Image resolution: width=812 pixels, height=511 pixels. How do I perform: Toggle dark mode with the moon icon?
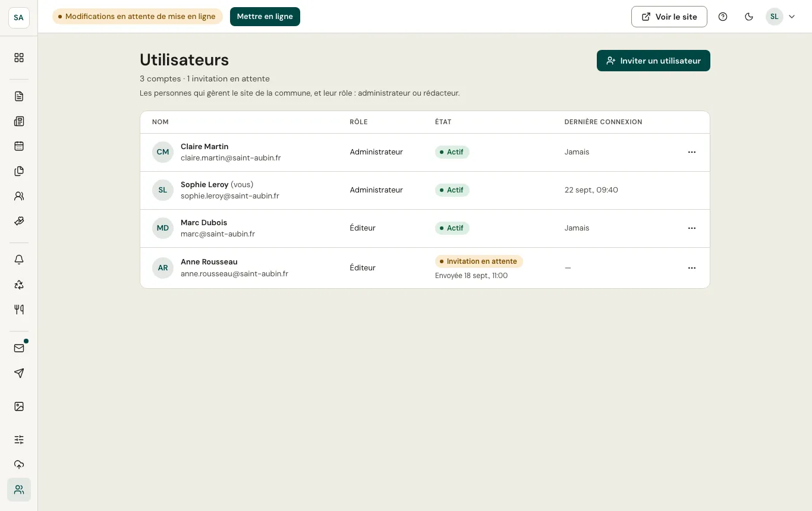coord(749,17)
